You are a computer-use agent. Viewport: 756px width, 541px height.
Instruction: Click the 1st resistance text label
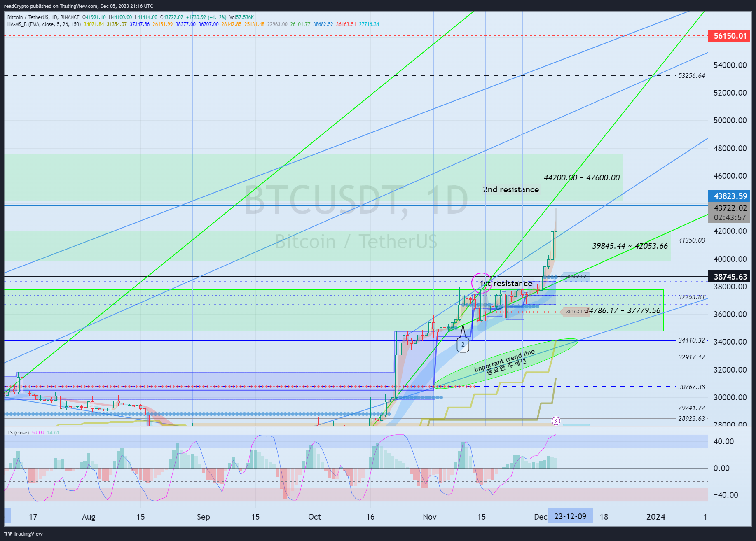point(506,283)
